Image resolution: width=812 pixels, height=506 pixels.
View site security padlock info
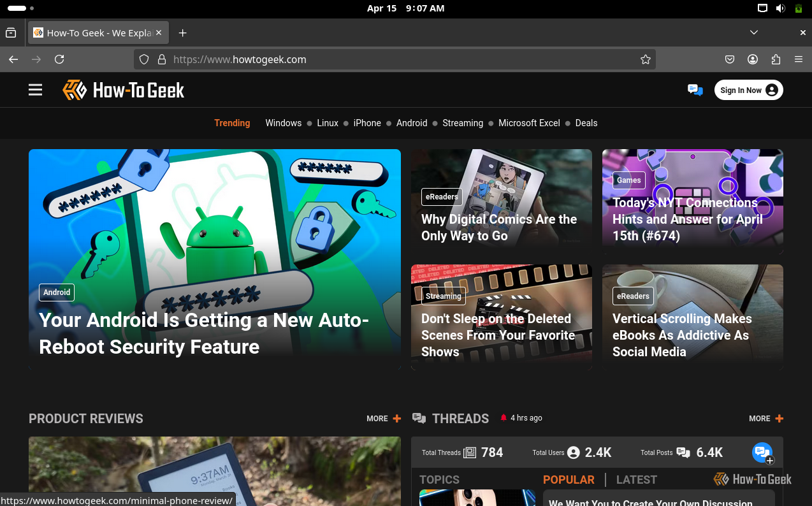[162, 59]
